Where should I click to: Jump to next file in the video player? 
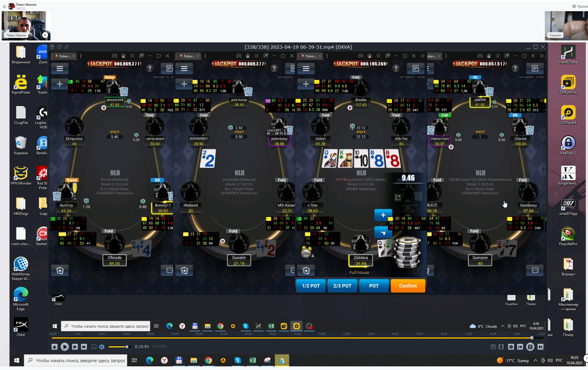coord(540,347)
